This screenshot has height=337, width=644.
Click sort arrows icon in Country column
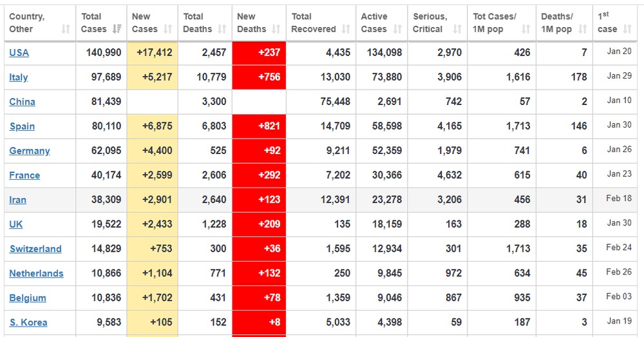66,29
